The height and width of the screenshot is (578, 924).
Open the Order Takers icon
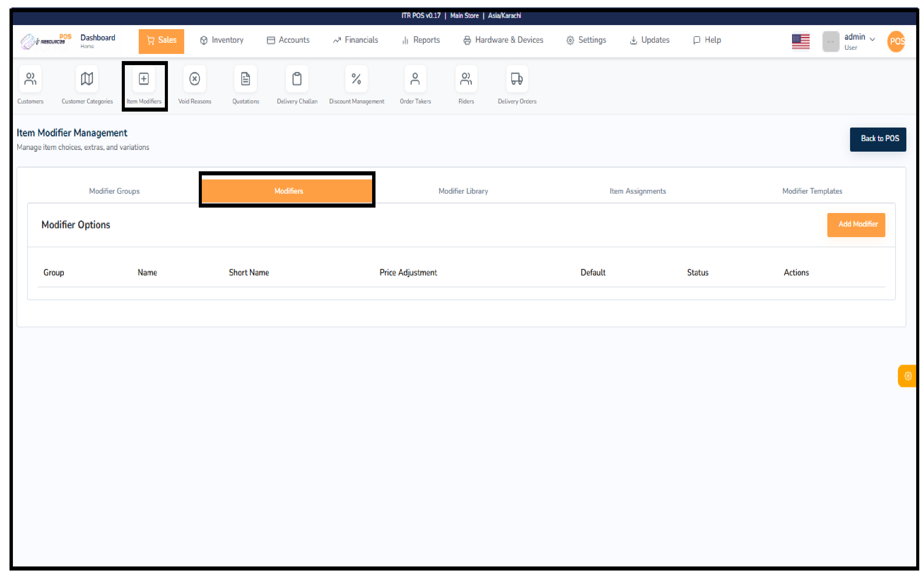[415, 79]
